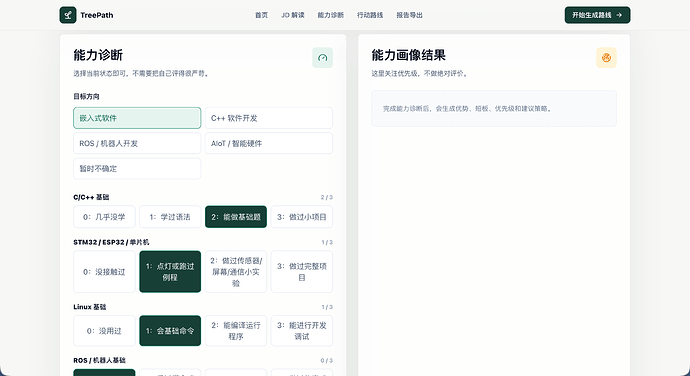Go to 能力诊断 nav item
This screenshot has width=690, height=376.
tap(330, 15)
